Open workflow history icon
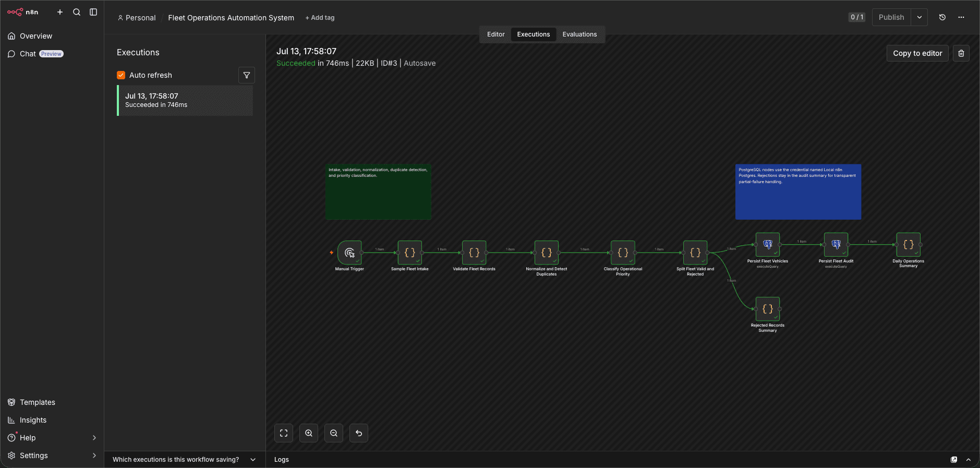 coord(942,17)
